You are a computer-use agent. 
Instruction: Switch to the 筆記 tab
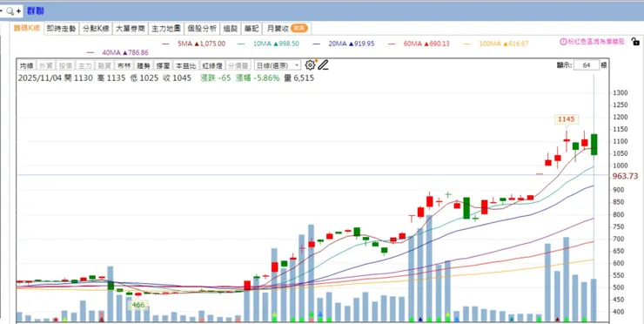252,29
